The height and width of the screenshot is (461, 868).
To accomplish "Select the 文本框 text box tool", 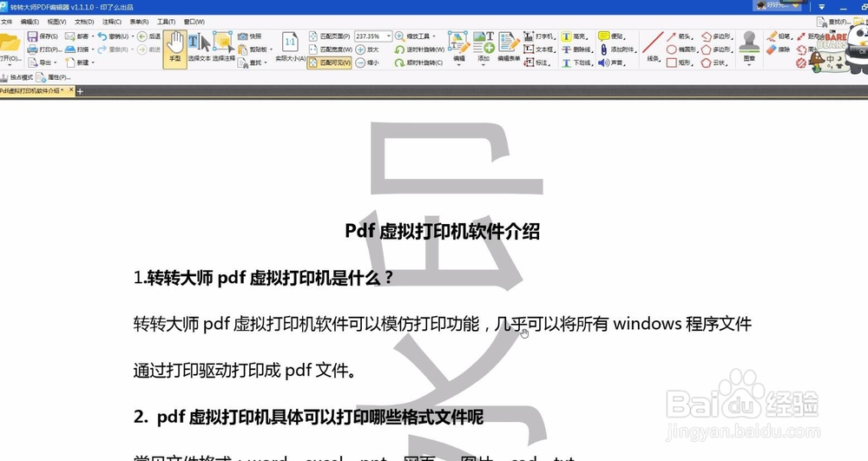I will 539,49.
